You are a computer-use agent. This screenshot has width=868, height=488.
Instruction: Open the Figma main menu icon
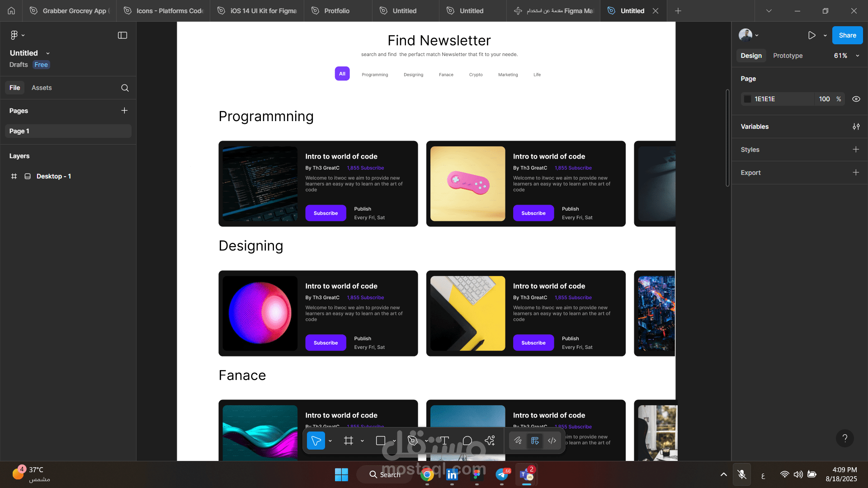pos(14,35)
